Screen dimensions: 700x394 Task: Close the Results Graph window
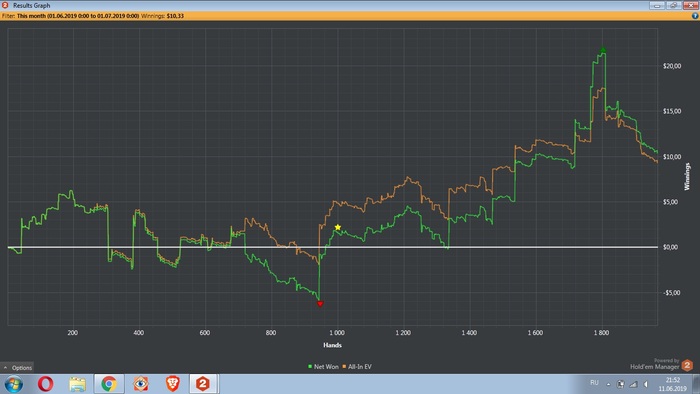[690, 5]
